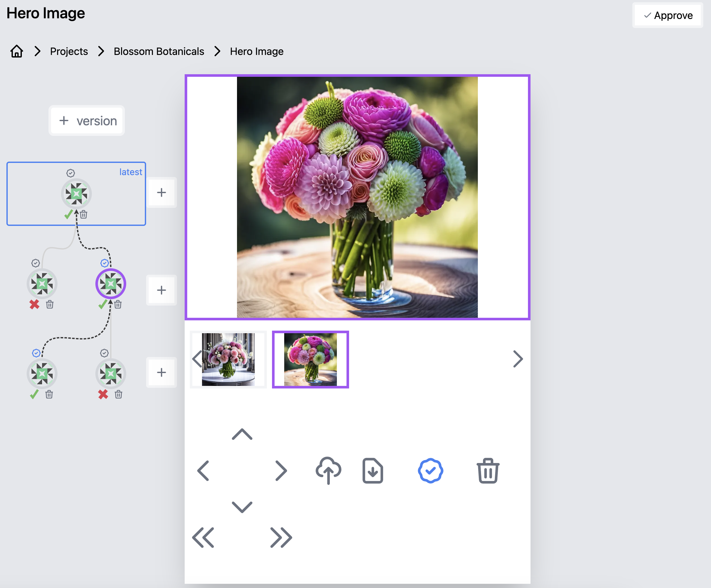Open the Projects breadcrumb link
Image resolution: width=711 pixels, height=588 pixels.
click(x=69, y=51)
